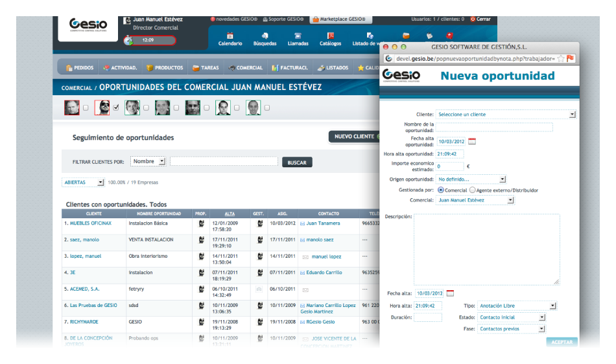Open calendar picker next to Fecha alta field
The width and height of the screenshot is (616, 364).
click(450, 293)
